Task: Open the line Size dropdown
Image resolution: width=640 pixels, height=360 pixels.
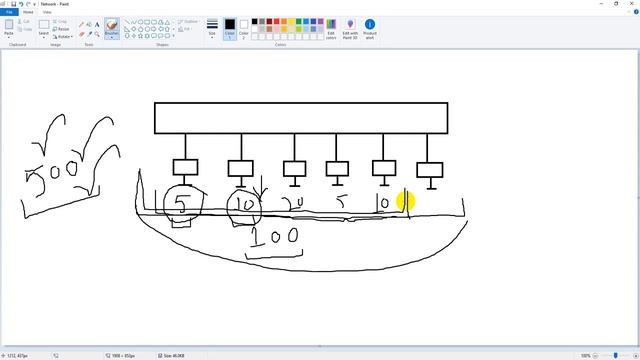Action: click(212, 29)
